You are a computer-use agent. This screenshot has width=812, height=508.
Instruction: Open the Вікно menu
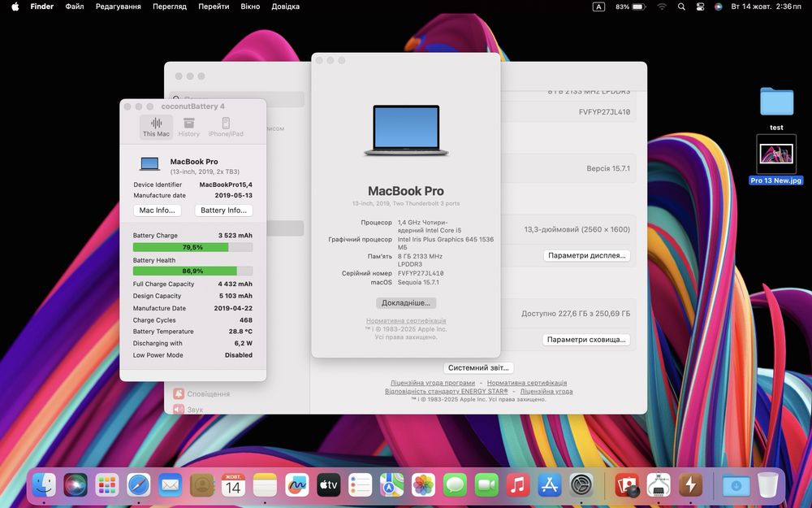click(x=250, y=7)
